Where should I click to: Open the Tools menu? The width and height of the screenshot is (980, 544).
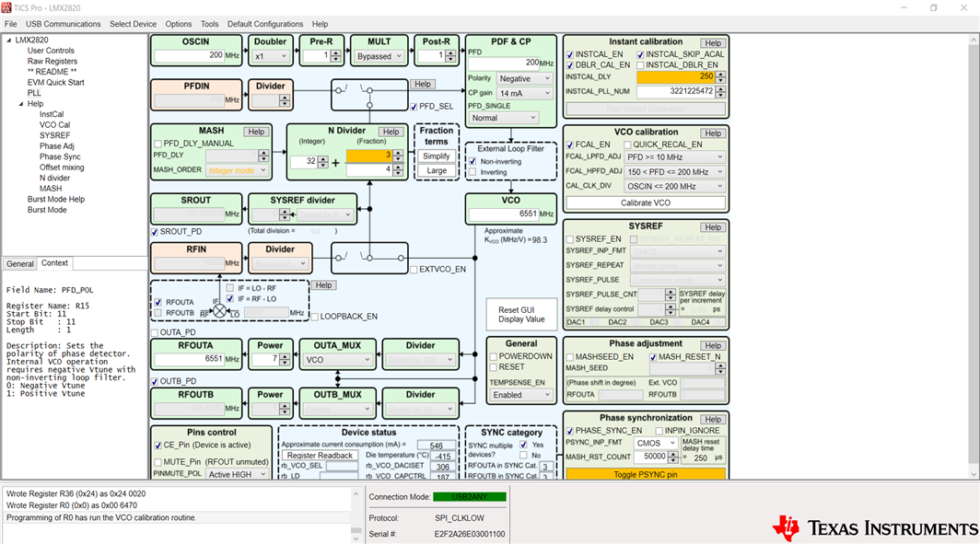(x=209, y=24)
